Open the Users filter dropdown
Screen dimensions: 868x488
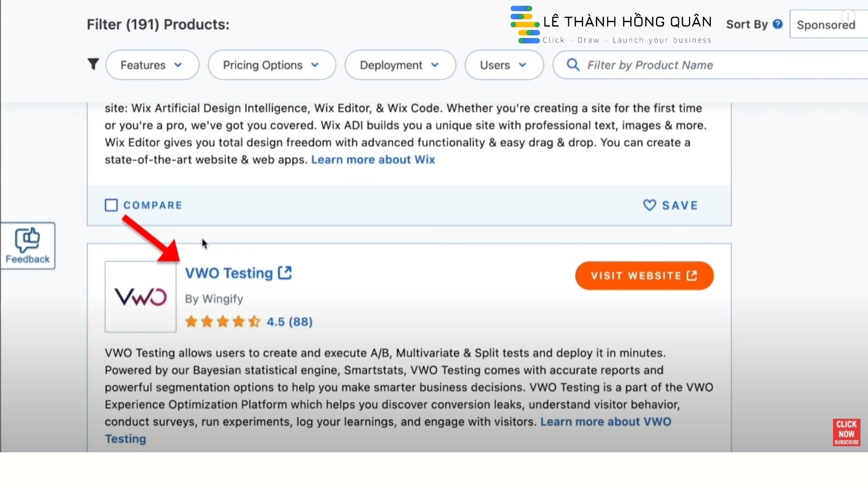click(x=504, y=65)
